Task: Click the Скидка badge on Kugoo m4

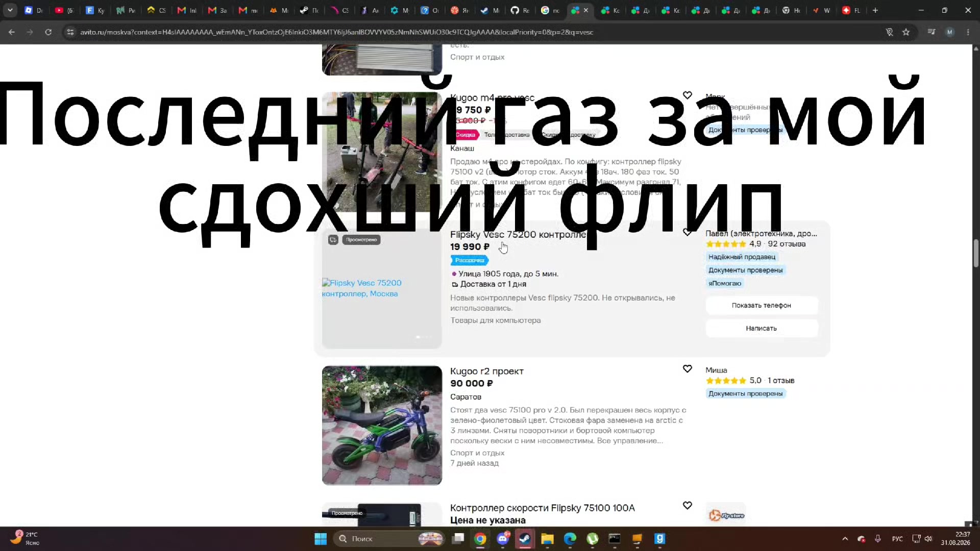Action: tap(465, 135)
